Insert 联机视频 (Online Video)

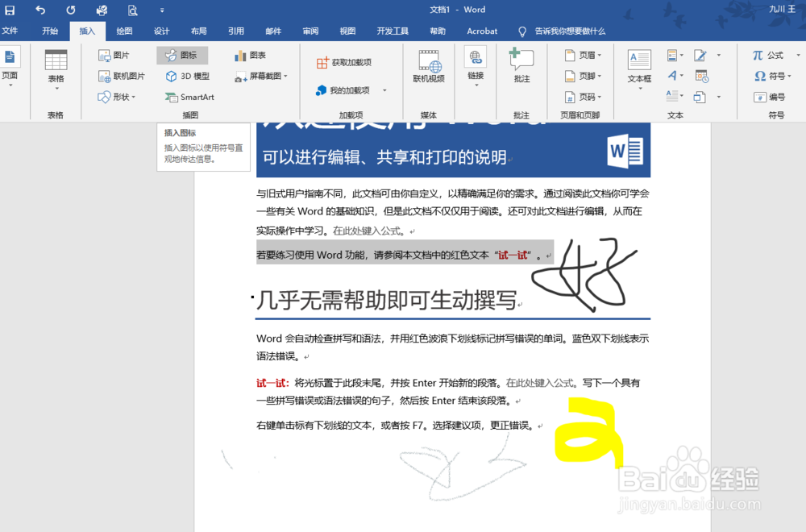click(429, 67)
